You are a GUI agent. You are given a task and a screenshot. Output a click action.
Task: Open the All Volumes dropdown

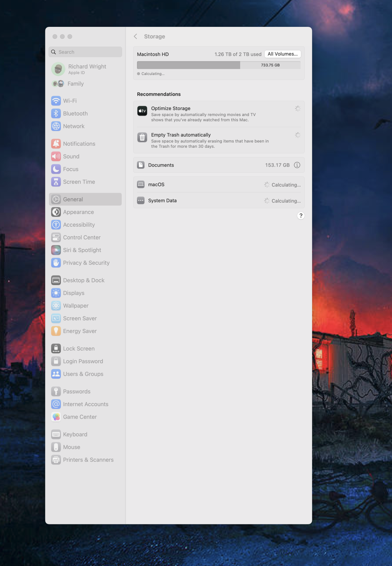pyautogui.click(x=282, y=54)
